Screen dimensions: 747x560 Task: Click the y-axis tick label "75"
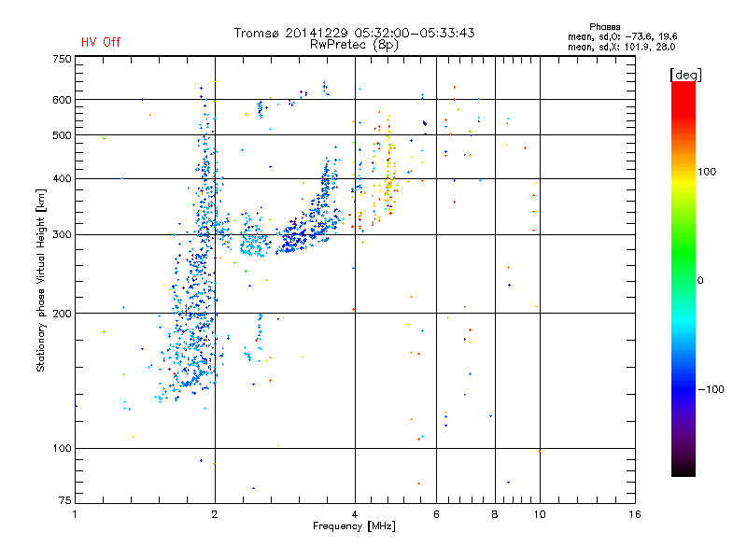[x=64, y=500]
